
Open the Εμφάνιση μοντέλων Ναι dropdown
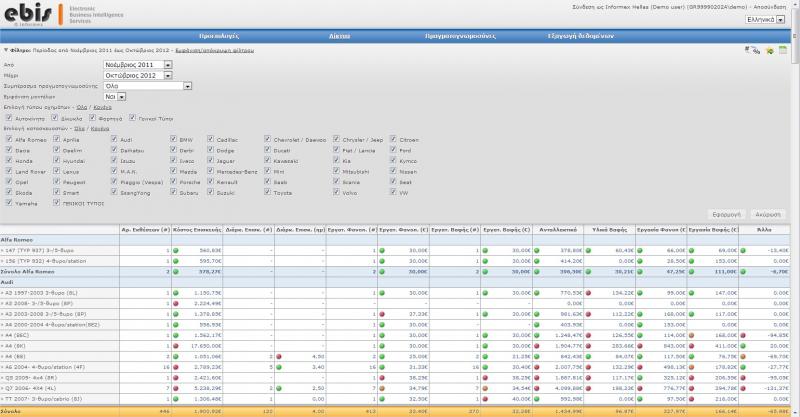[115, 96]
